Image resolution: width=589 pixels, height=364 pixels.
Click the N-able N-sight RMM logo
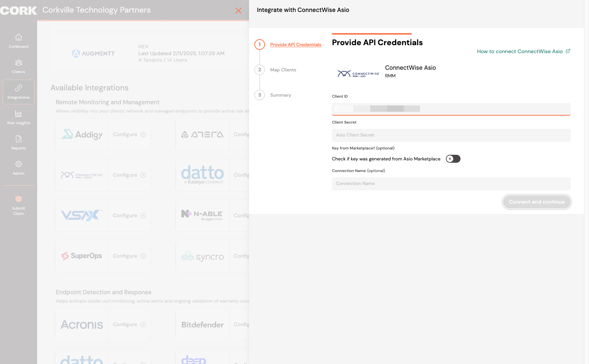202,216
